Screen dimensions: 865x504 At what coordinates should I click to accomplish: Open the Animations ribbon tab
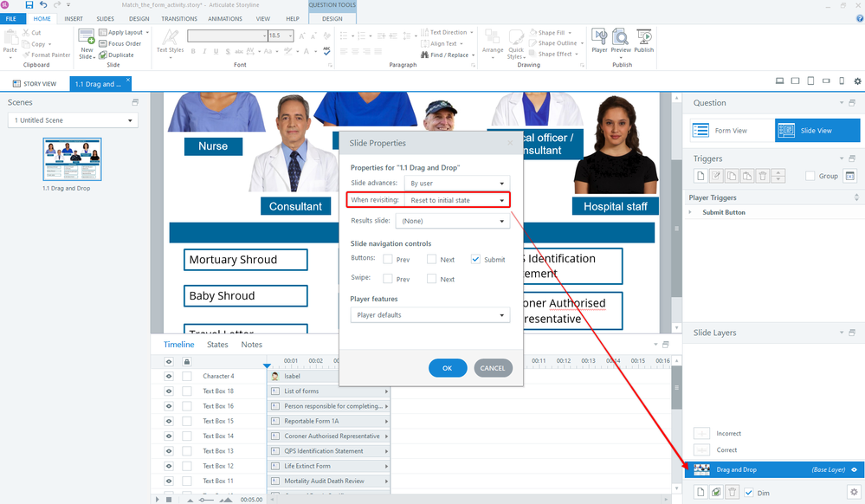pyautogui.click(x=225, y=18)
